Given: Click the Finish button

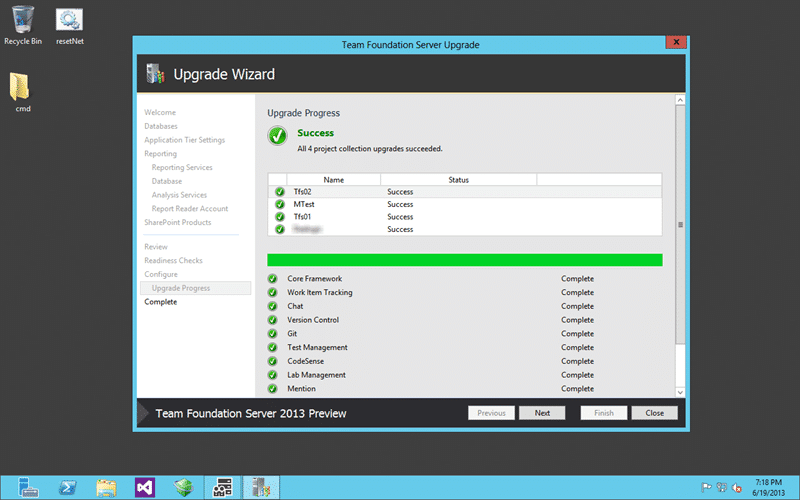Looking at the screenshot, I should coord(604,413).
